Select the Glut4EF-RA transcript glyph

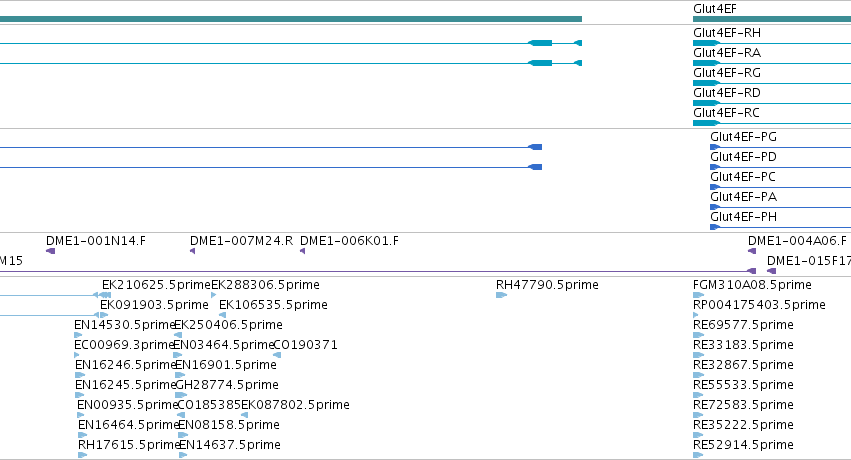click(x=772, y=63)
